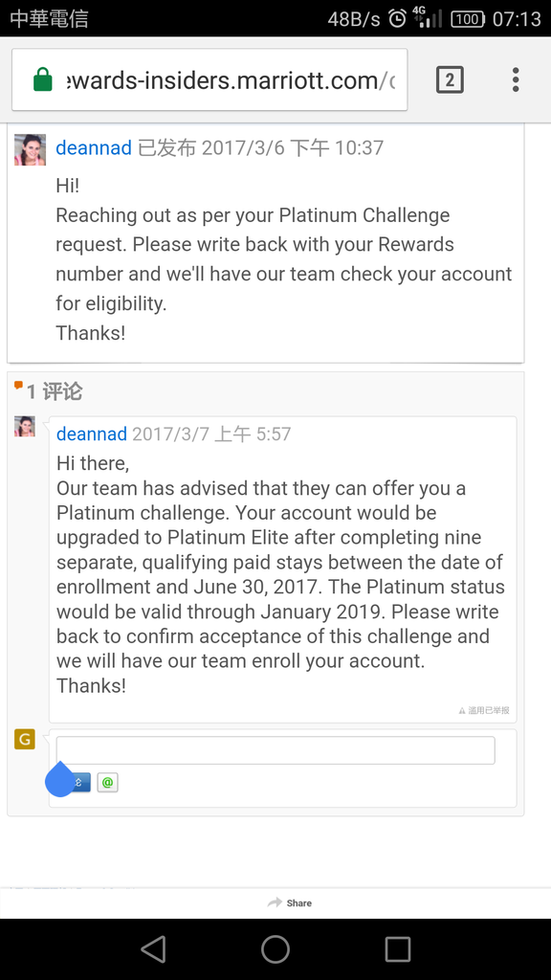Tap the orange comment bubble icon
Viewport: 551px width, 980px height.
click(19, 386)
